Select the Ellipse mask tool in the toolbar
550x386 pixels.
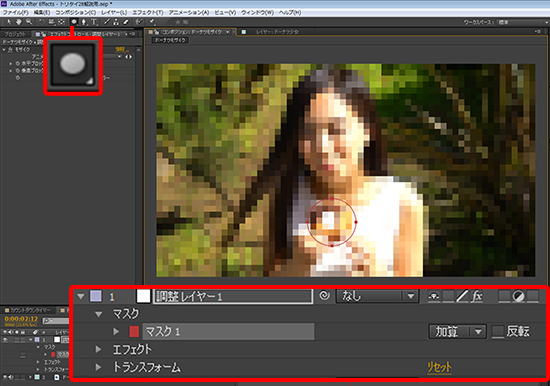click(x=74, y=22)
